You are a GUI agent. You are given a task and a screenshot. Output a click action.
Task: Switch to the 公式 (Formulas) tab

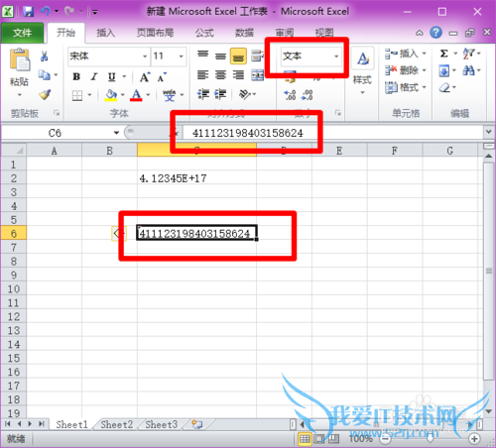tap(204, 33)
